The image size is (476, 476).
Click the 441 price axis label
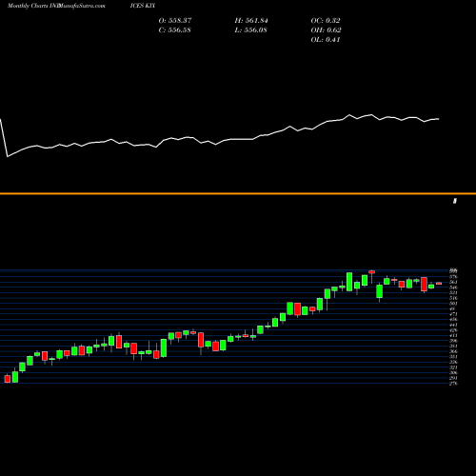click(453, 325)
